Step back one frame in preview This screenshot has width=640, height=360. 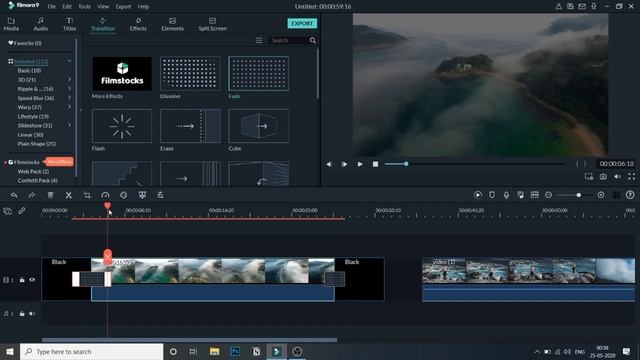click(x=329, y=164)
